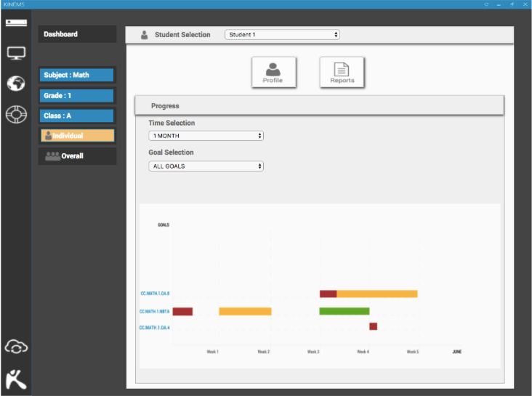Screen dimensions: 532x396
Task: Select the Progress panel header
Action: (319, 106)
